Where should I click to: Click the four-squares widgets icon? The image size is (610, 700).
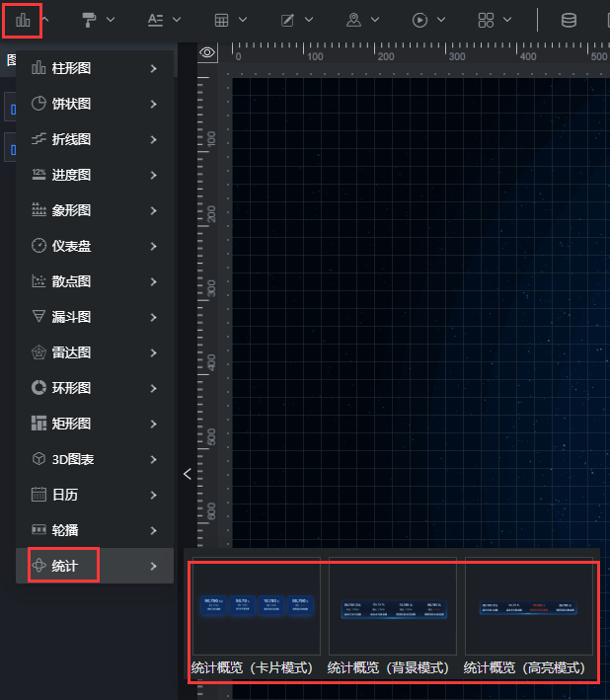click(486, 20)
